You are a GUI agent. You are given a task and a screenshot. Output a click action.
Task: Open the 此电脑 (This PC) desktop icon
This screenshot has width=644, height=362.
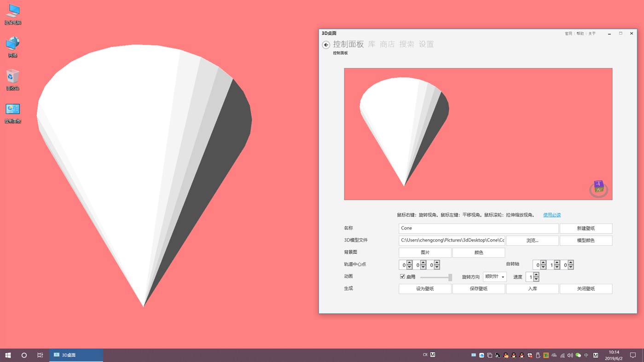[x=12, y=11]
